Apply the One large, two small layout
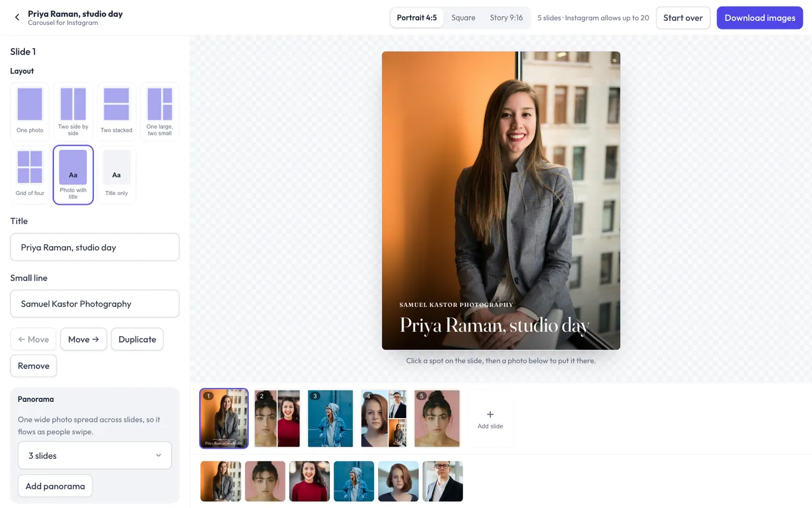 [x=159, y=111]
